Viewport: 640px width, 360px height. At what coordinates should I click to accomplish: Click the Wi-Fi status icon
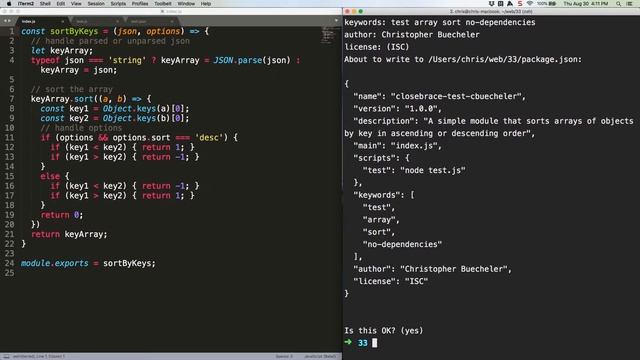coord(530,4)
